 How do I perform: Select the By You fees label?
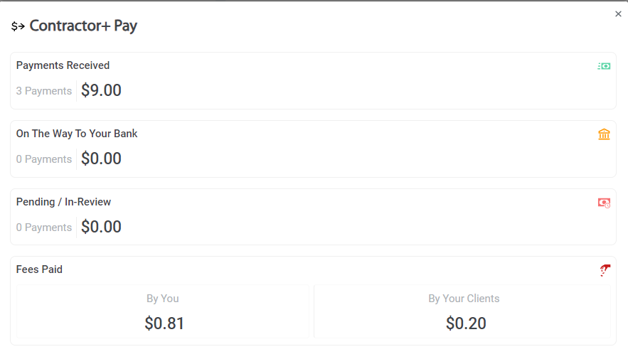(163, 299)
